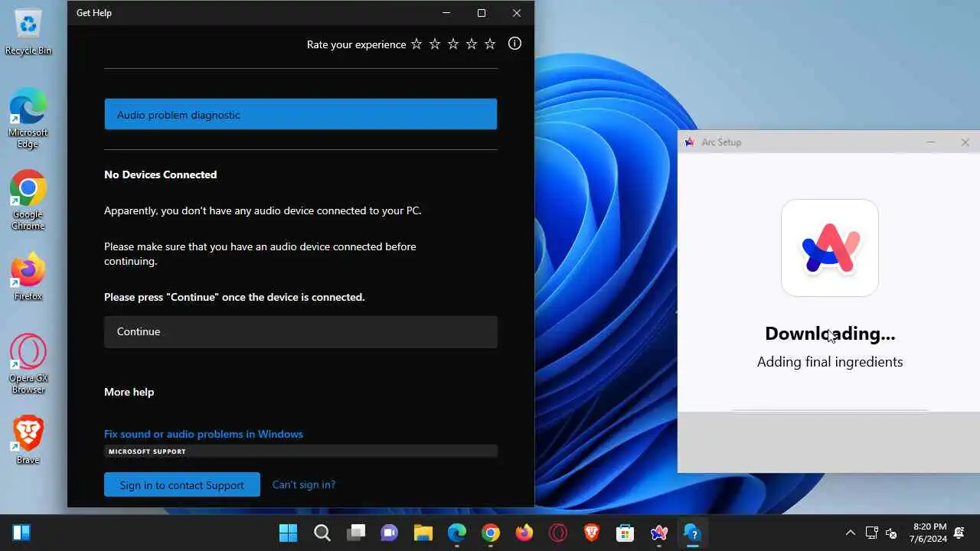Rate the experience with the second star
The height and width of the screenshot is (551, 980).
[x=435, y=44]
